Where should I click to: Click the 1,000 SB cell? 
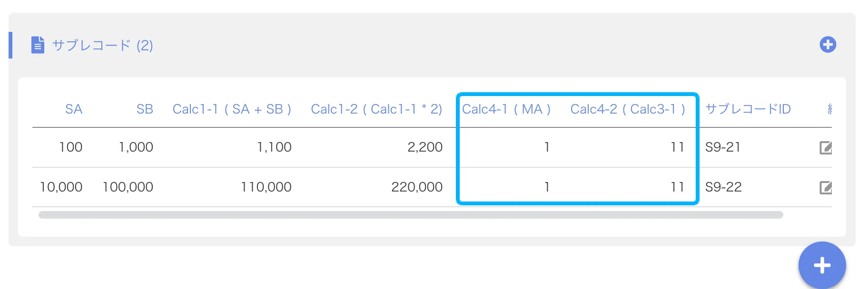click(136, 147)
